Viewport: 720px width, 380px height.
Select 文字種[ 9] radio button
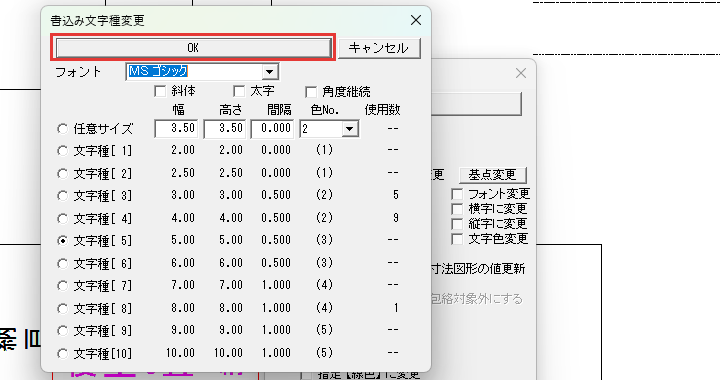(x=62, y=331)
